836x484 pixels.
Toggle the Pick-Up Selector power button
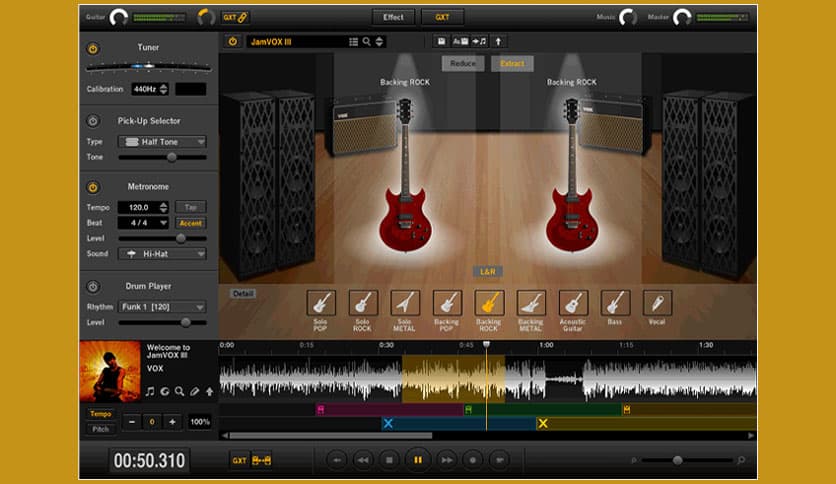tap(93, 121)
